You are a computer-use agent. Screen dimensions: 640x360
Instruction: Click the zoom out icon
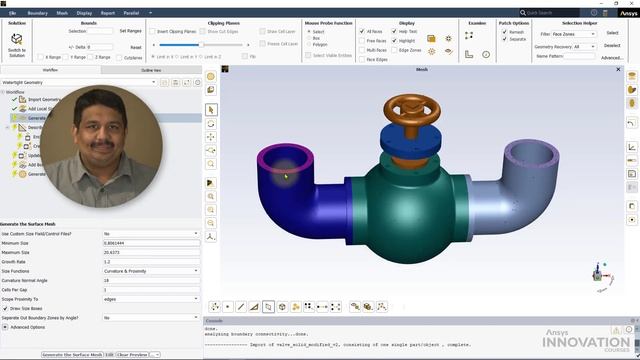click(211, 223)
